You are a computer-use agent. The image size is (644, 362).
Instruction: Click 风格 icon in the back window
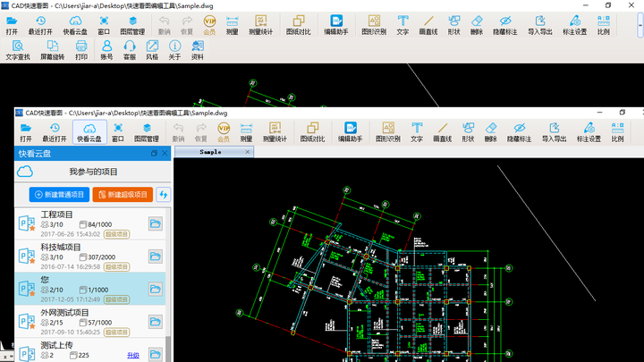tap(152, 50)
